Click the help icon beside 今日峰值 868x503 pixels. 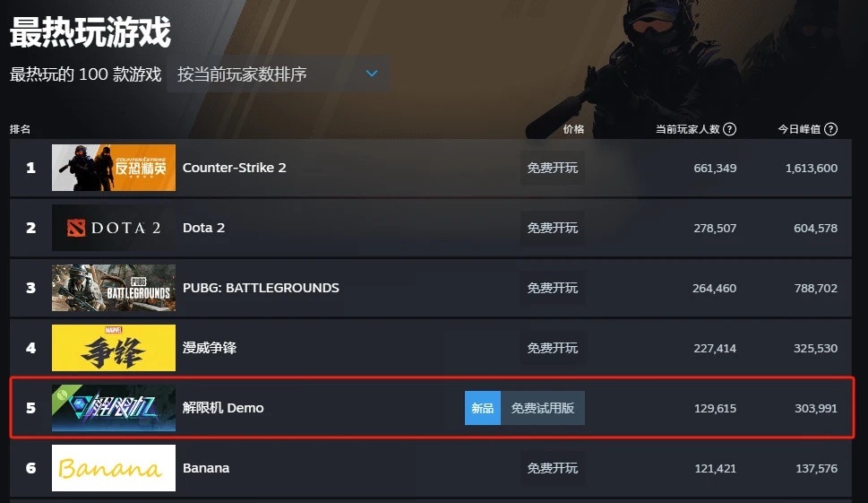point(830,129)
